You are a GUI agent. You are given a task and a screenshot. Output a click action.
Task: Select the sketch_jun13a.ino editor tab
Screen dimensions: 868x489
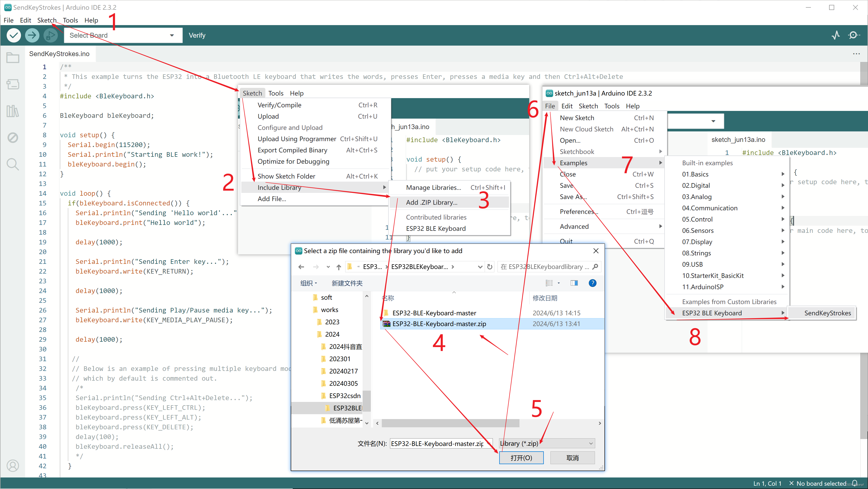click(x=738, y=139)
